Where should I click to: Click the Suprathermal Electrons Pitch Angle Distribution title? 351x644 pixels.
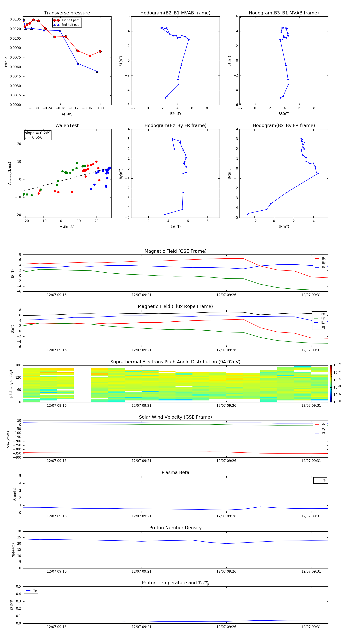[175, 362]
